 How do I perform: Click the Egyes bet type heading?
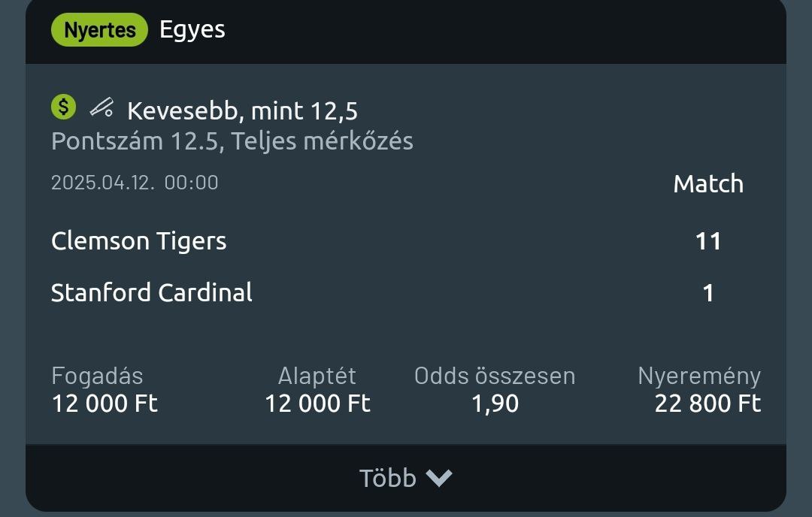192,30
